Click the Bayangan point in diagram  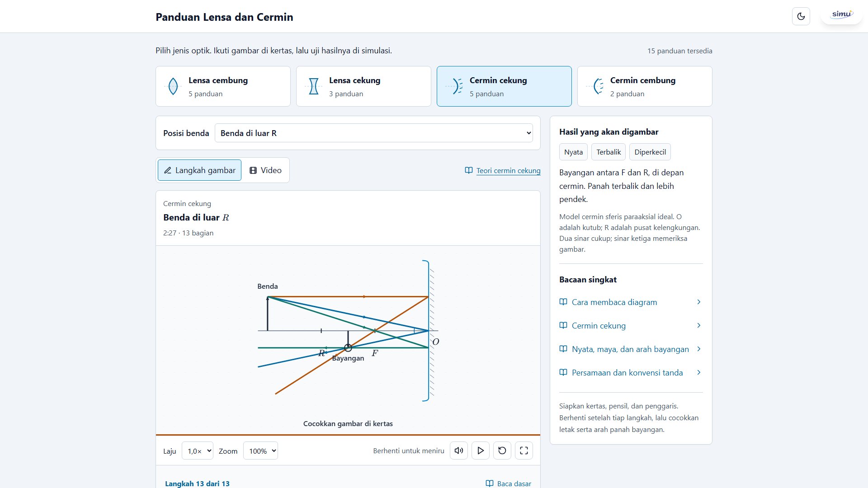[x=348, y=347]
